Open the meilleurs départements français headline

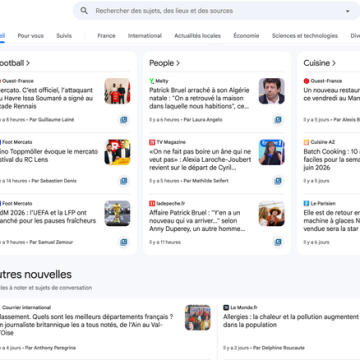click(87, 325)
